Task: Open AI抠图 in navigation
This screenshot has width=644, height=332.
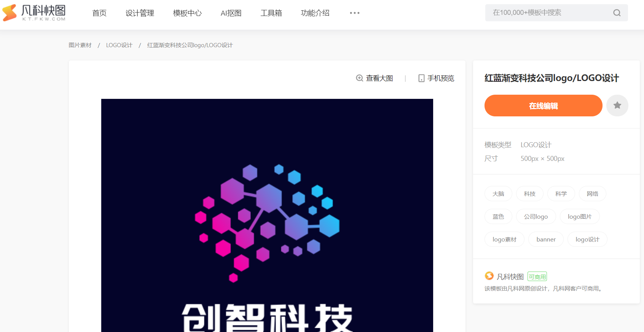Action: [x=231, y=13]
